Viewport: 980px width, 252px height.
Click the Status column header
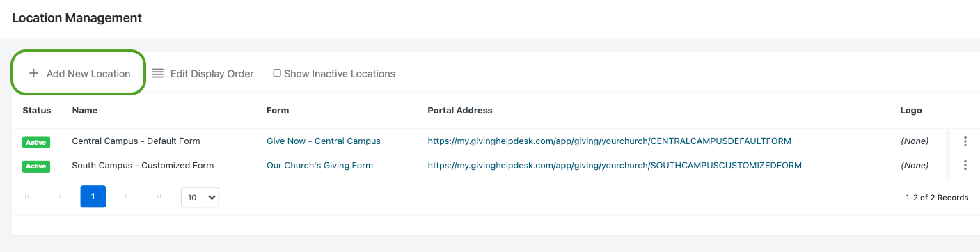37,111
